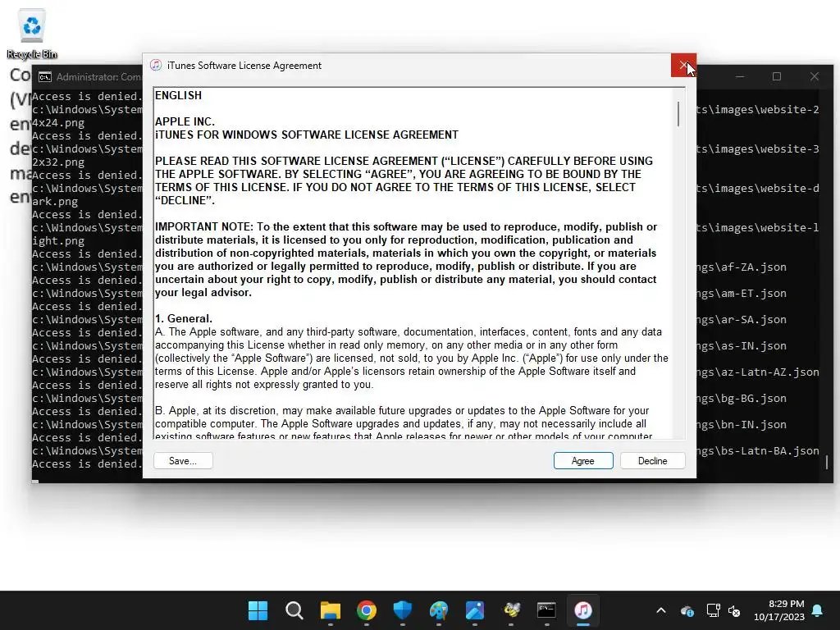This screenshot has height=630, width=840.
Task: Decline the iTunes license agreement
Action: coord(652,461)
